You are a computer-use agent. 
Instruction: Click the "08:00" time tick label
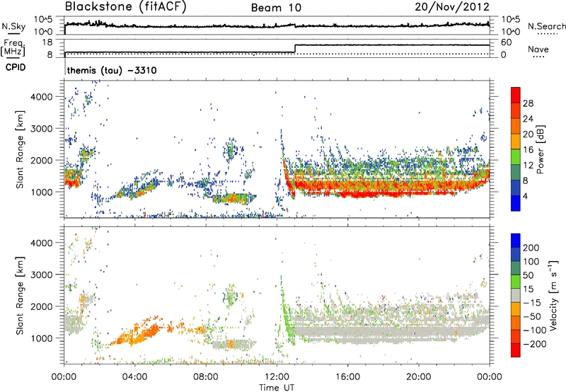[x=205, y=377]
